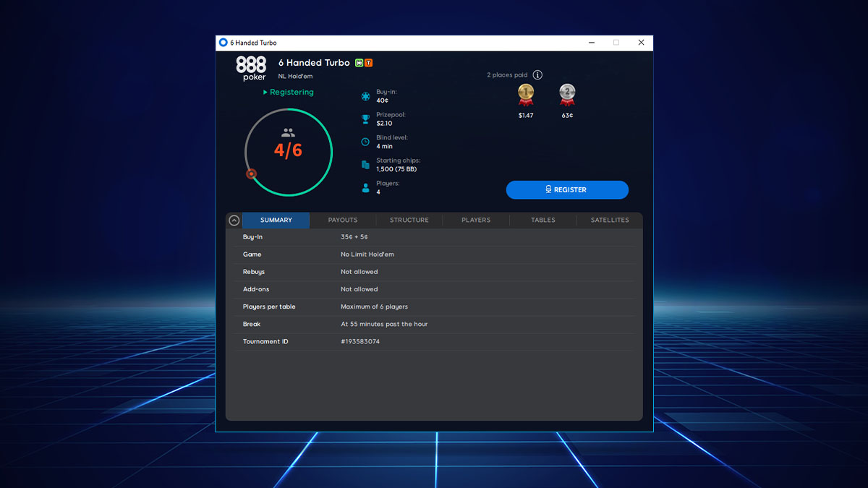Switch to the PAYOUTS tab

pyautogui.click(x=342, y=220)
